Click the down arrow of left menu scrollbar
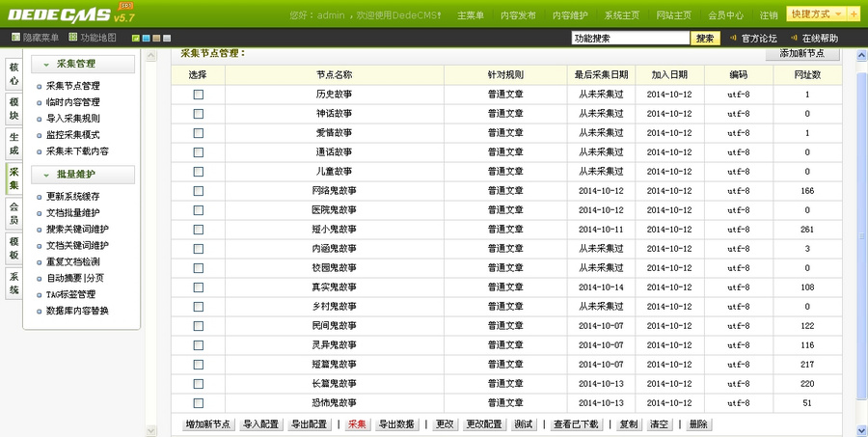Viewport: 868px width, 437px height. click(x=151, y=430)
